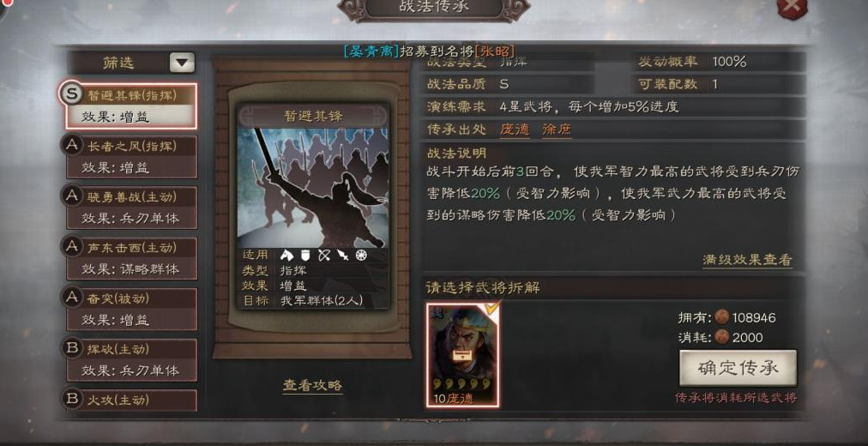Close the 战法传承 panel with red X

[x=793, y=8]
